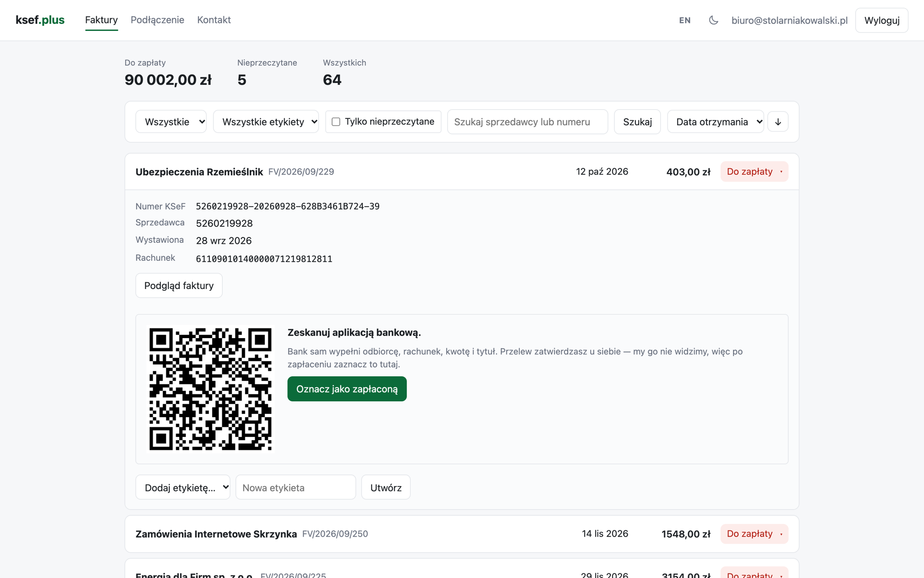Viewport: 924px width, 578px height.
Task: Open the Data otrzymania sort dropdown
Action: [715, 122]
